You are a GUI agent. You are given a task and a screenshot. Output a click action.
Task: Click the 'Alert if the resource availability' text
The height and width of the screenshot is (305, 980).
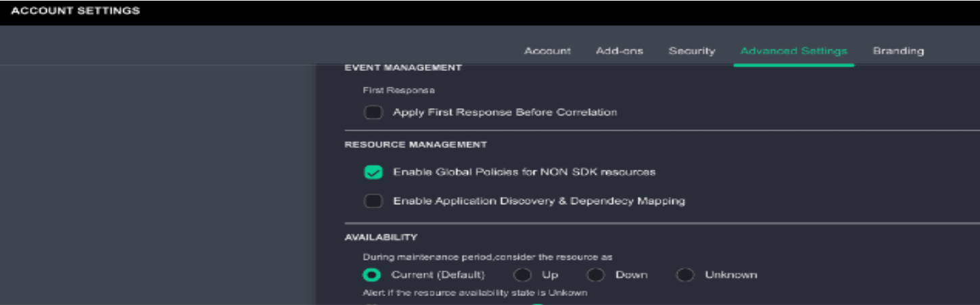pos(475,293)
